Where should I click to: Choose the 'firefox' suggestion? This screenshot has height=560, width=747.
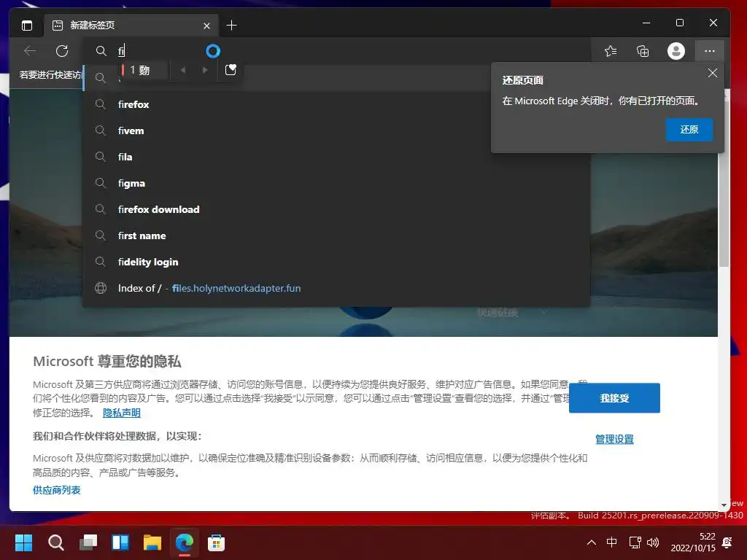coord(336,104)
